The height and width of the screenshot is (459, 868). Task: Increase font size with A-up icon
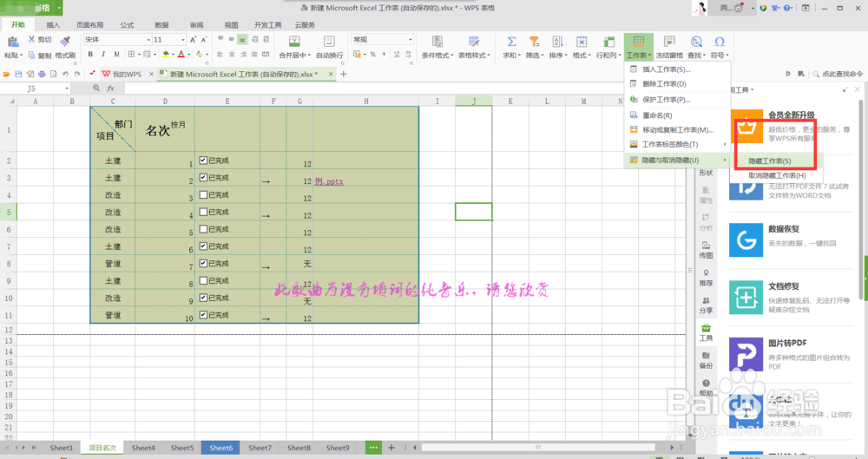click(193, 40)
